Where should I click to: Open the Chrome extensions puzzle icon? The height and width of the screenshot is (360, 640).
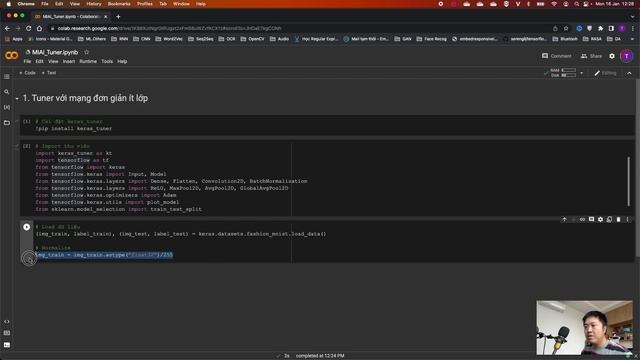click(600, 28)
